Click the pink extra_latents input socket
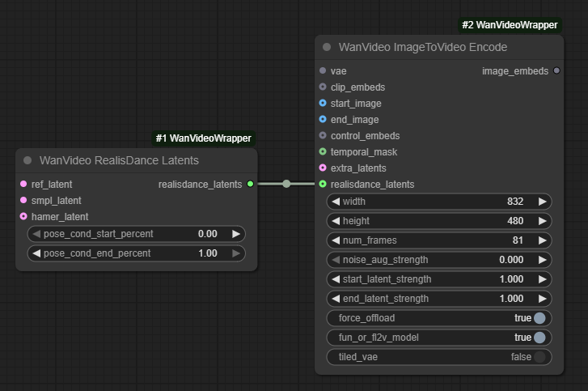Screen dimensions: 588x391 [323, 168]
